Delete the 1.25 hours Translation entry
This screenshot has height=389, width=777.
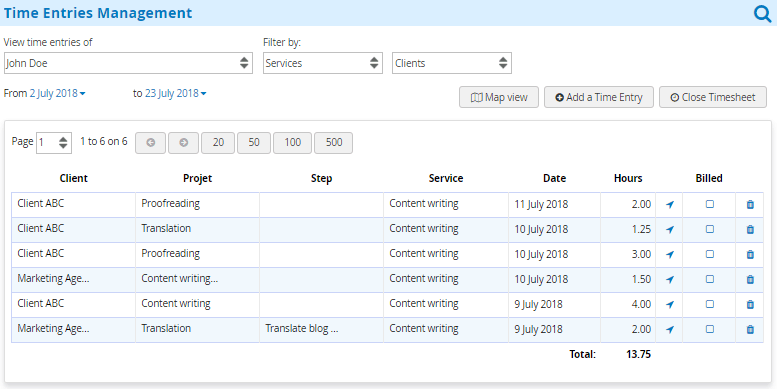(750, 229)
